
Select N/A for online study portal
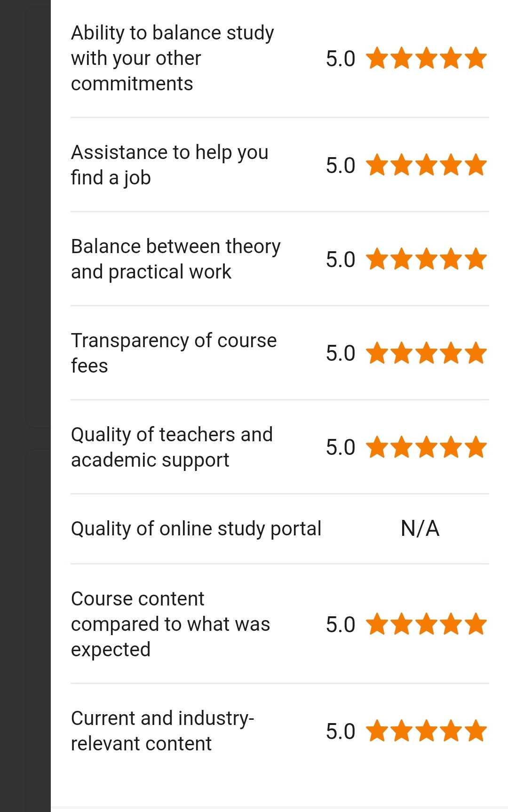pos(420,529)
